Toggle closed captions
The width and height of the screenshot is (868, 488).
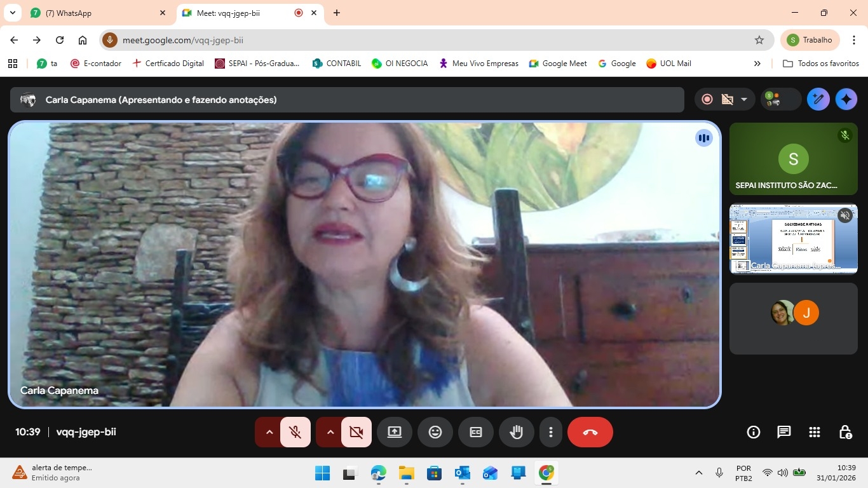[x=476, y=432]
